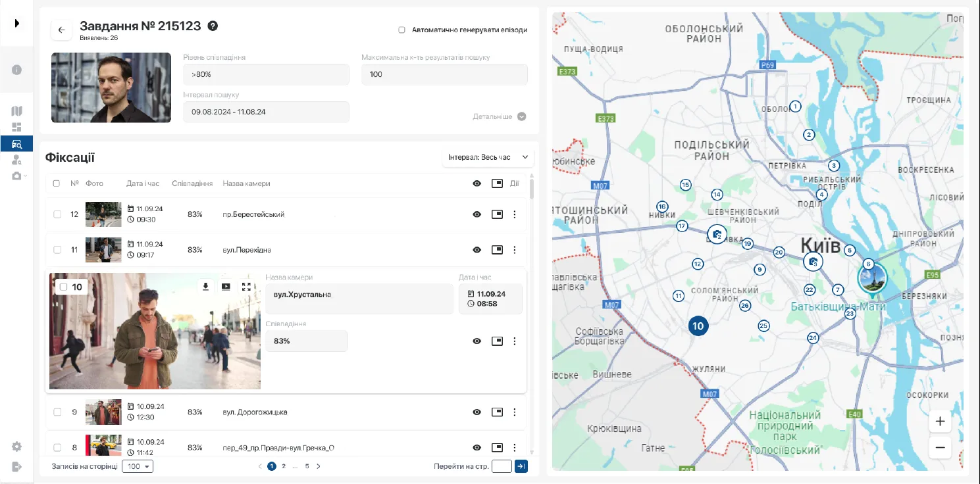
Task: Click the Максимальна к-ть результатів пошуку field
Action: (444, 74)
